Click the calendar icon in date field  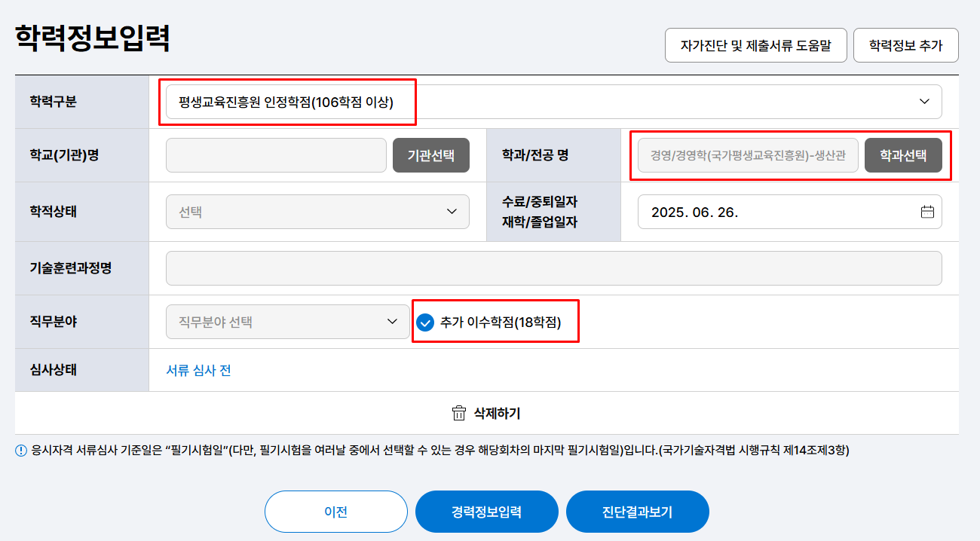(927, 212)
